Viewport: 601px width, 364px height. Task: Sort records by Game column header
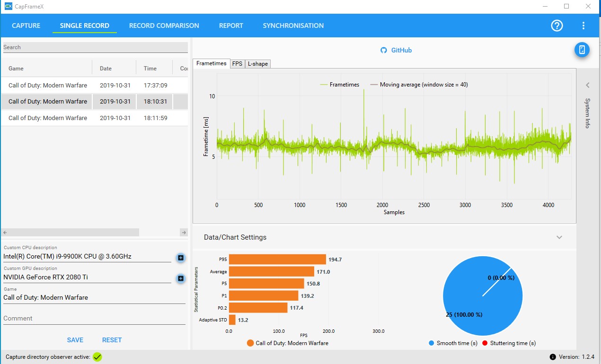[x=46, y=69]
